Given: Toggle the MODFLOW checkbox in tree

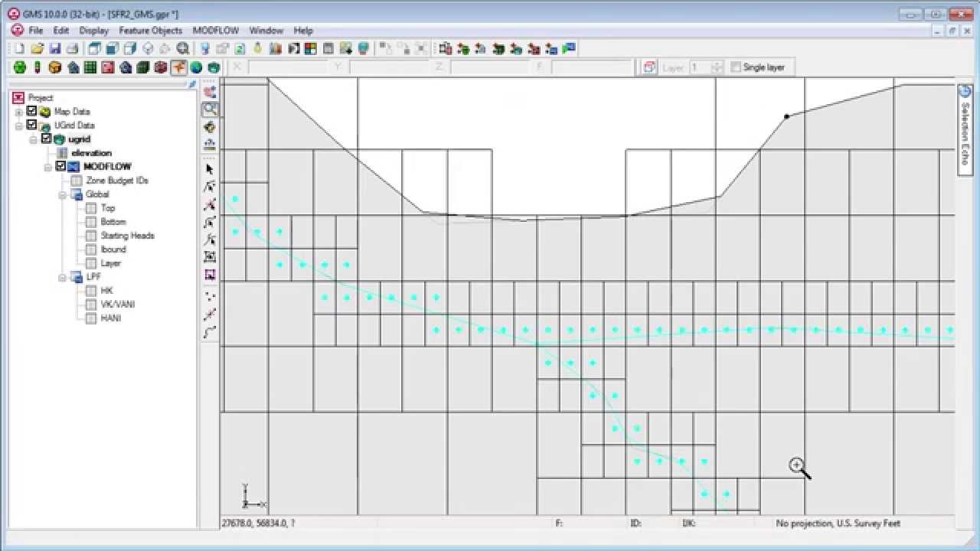Looking at the screenshot, I should pyautogui.click(x=61, y=166).
